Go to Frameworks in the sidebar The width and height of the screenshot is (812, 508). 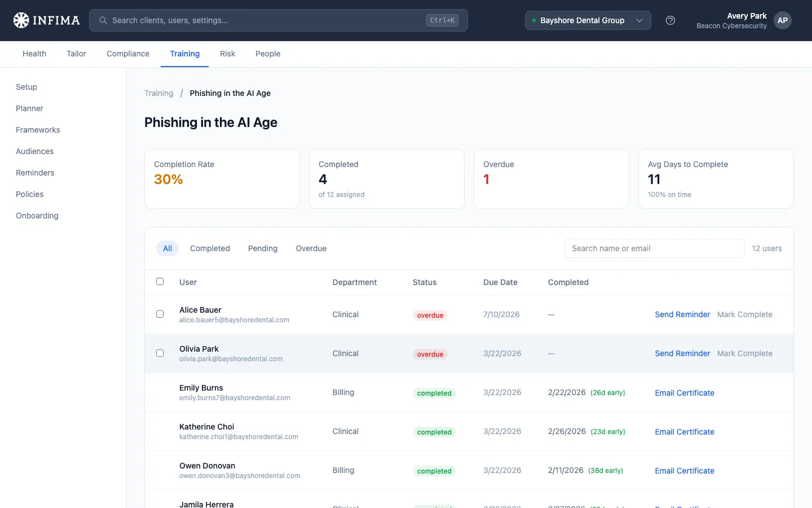pyautogui.click(x=38, y=130)
